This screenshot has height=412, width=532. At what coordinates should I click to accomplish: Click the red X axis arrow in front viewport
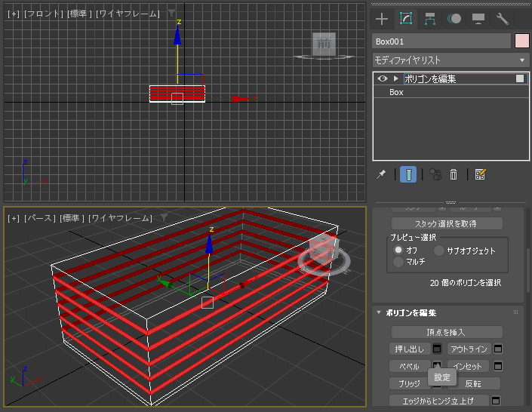coord(241,99)
